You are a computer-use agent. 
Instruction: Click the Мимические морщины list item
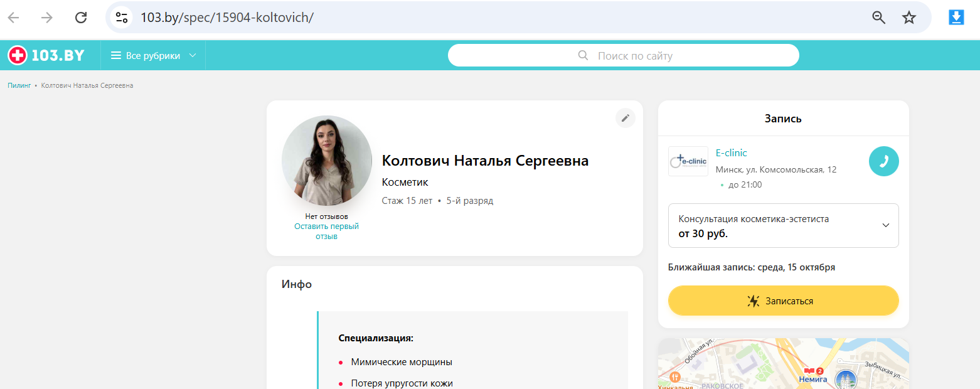pos(402,362)
